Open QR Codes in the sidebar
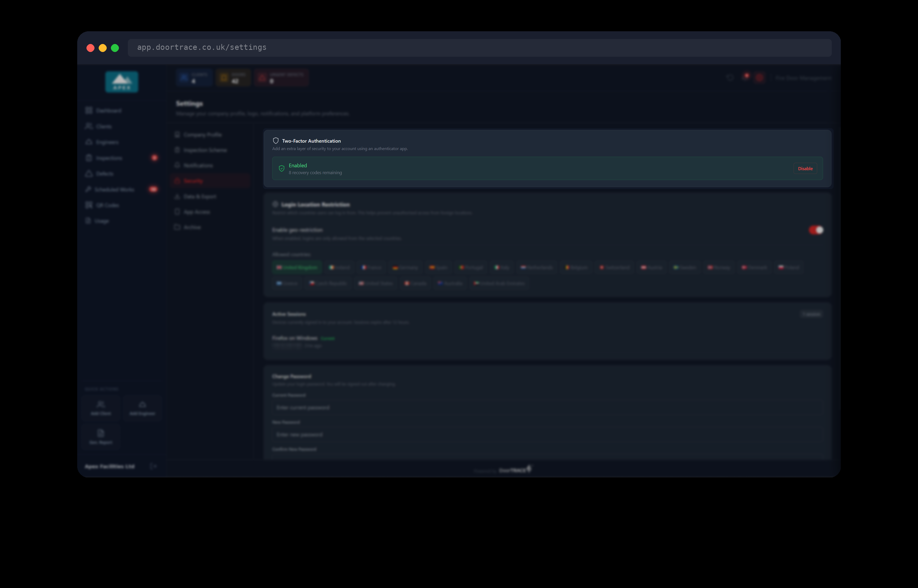Viewport: 918px width, 588px height. [x=122, y=205]
